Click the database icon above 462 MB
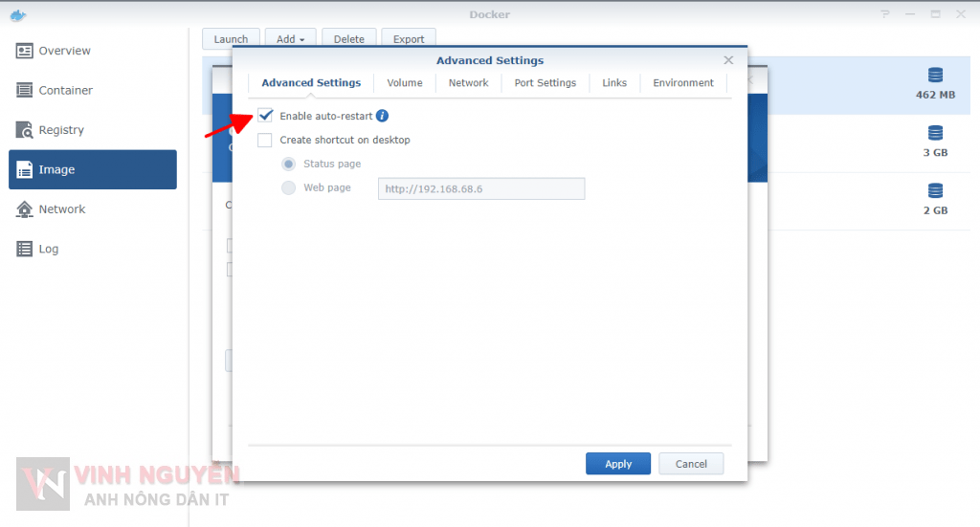Image resolution: width=980 pixels, height=527 pixels. pyautogui.click(x=935, y=76)
